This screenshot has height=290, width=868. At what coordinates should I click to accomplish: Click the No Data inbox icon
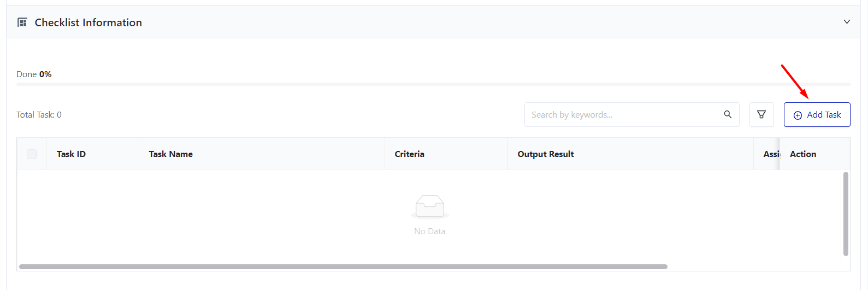(429, 207)
